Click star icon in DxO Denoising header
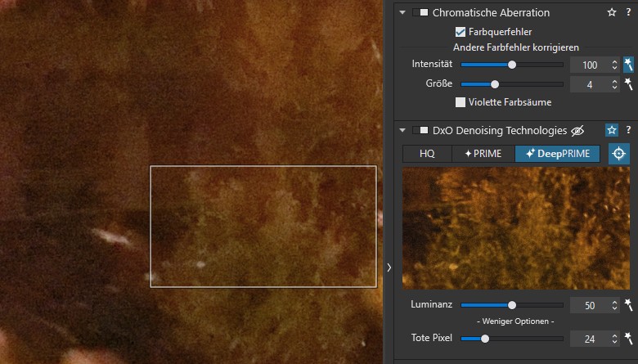This screenshot has width=638, height=364. [x=611, y=130]
